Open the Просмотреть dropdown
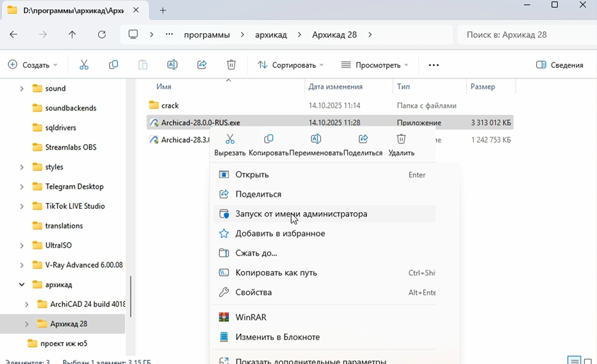This screenshot has width=597, height=364. click(x=375, y=65)
